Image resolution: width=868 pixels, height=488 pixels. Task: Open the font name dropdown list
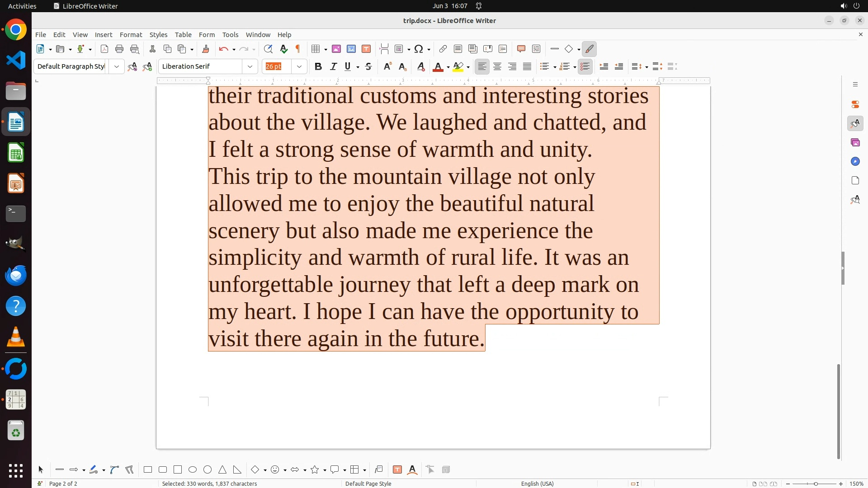point(250,66)
